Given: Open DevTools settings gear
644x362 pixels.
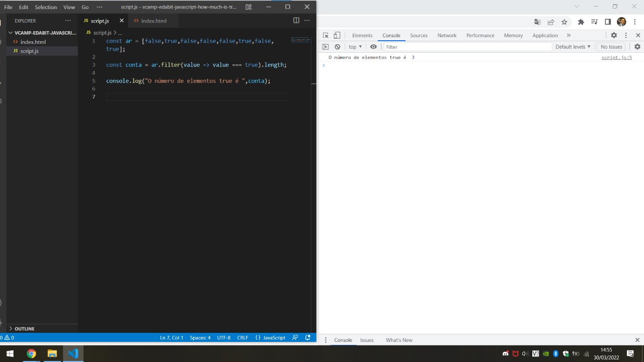Looking at the screenshot, I should [614, 35].
